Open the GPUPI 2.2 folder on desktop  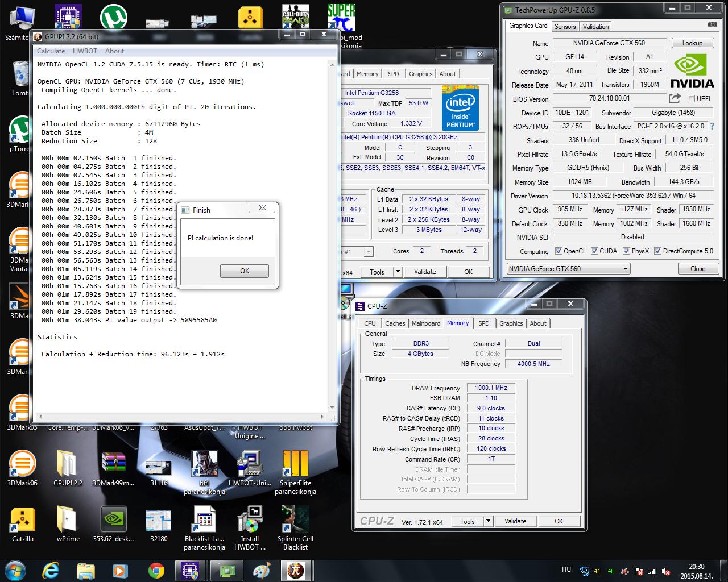point(68,469)
